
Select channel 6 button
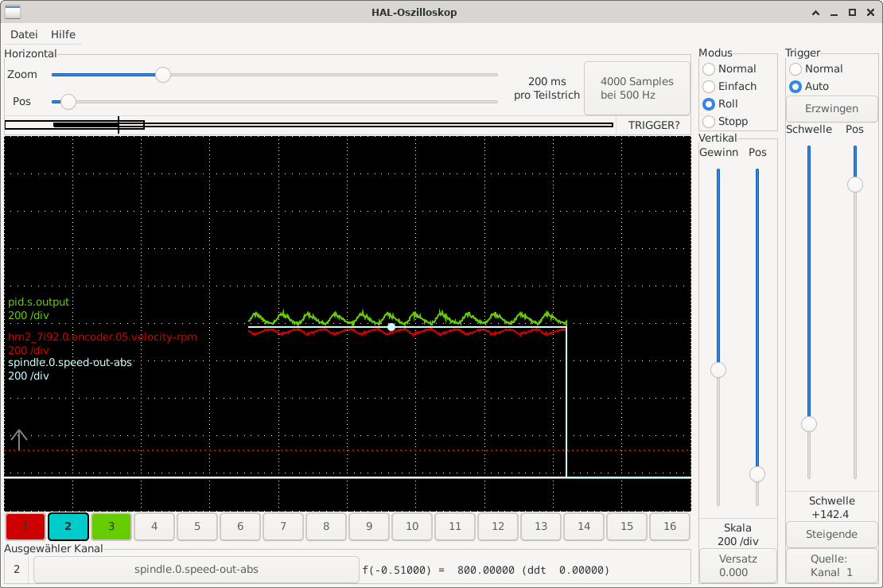(240, 526)
